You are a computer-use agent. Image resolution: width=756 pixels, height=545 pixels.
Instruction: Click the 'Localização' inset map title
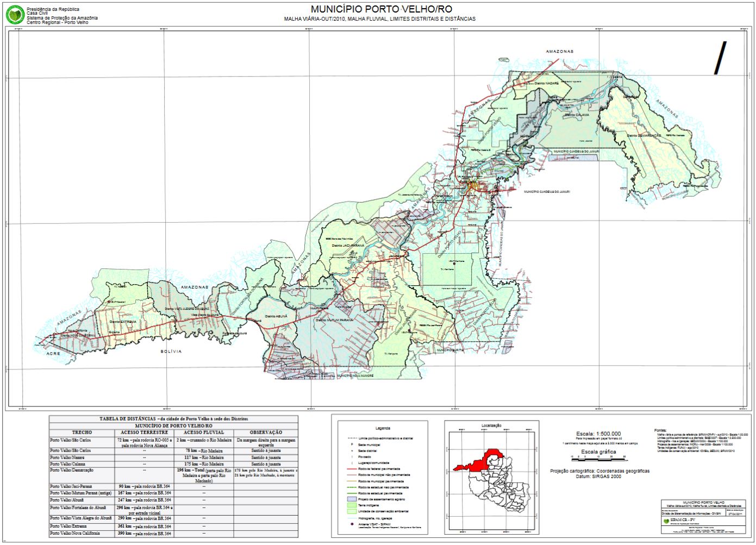pos(491,425)
